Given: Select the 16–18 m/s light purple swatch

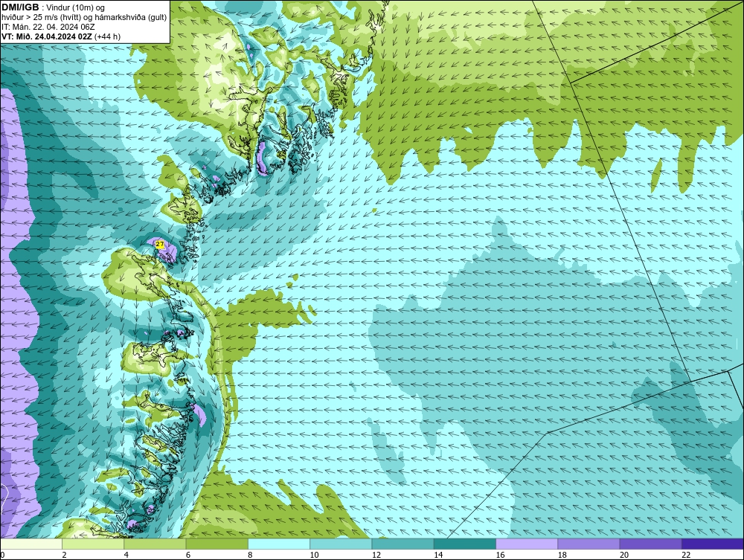Looking at the screenshot, I should (527, 544).
